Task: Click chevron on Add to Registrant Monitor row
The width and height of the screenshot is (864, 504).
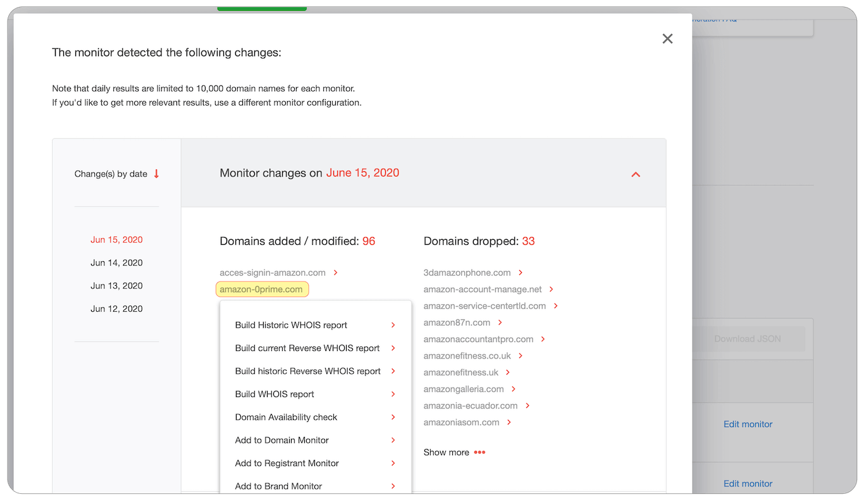Action: (393, 464)
